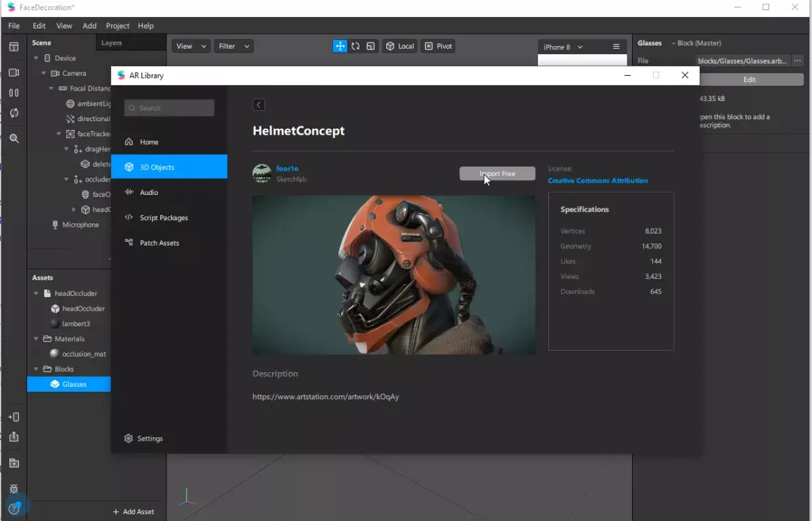The width and height of the screenshot is (812, 521).
Task: Click the AR Library search field
Action: [x=169, y=108]
